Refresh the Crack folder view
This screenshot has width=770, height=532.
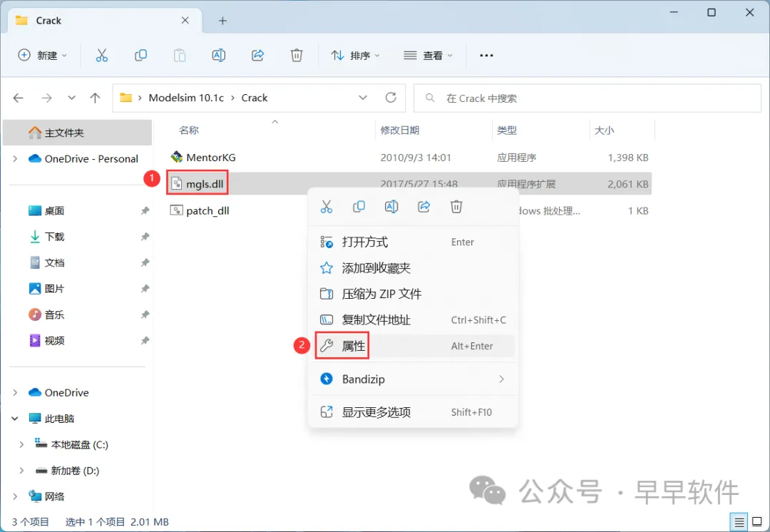(x=391, y=98)
